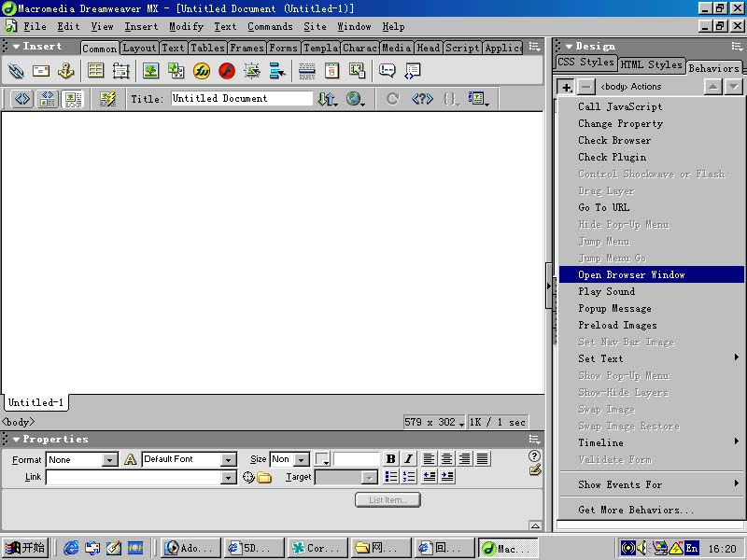Open the Modify menu

click(186, 27)
